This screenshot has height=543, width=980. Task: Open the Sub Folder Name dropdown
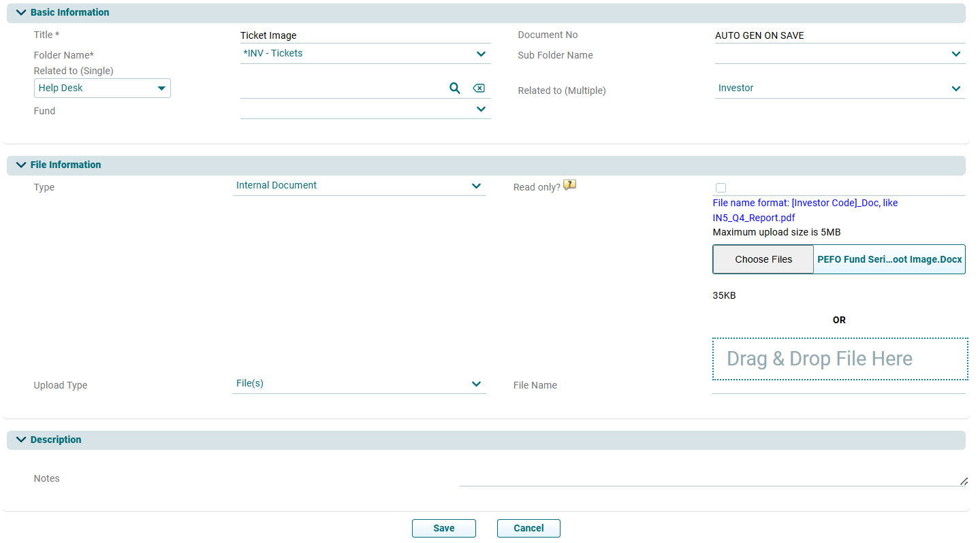tap(955, 54)
